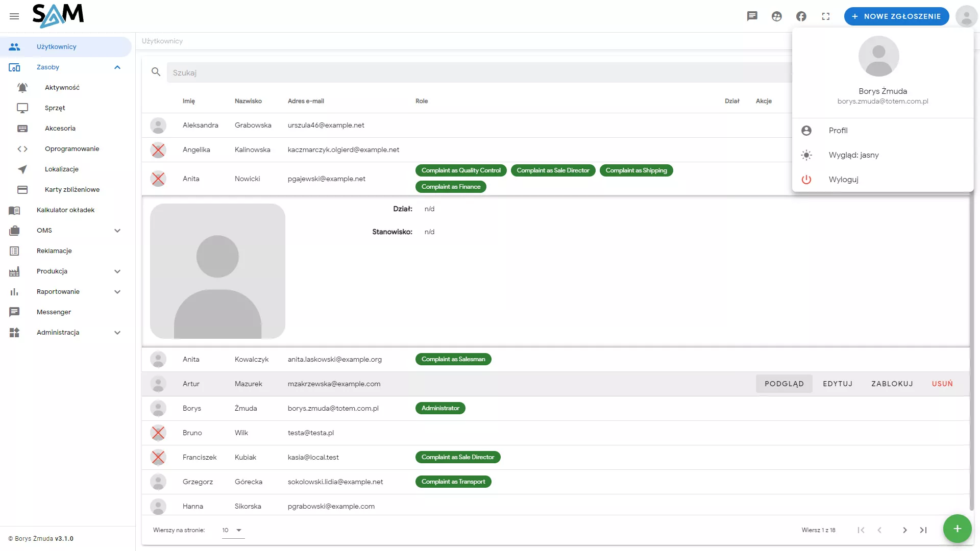Open Użytkownicy in sidebar

coord(66,47)
